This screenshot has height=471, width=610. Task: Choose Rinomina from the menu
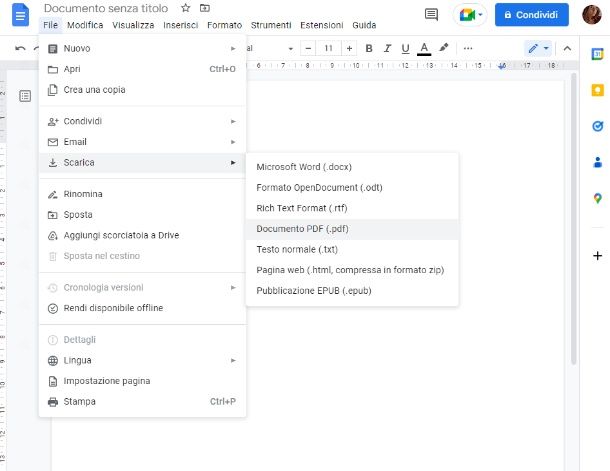(x=142, y=194)
